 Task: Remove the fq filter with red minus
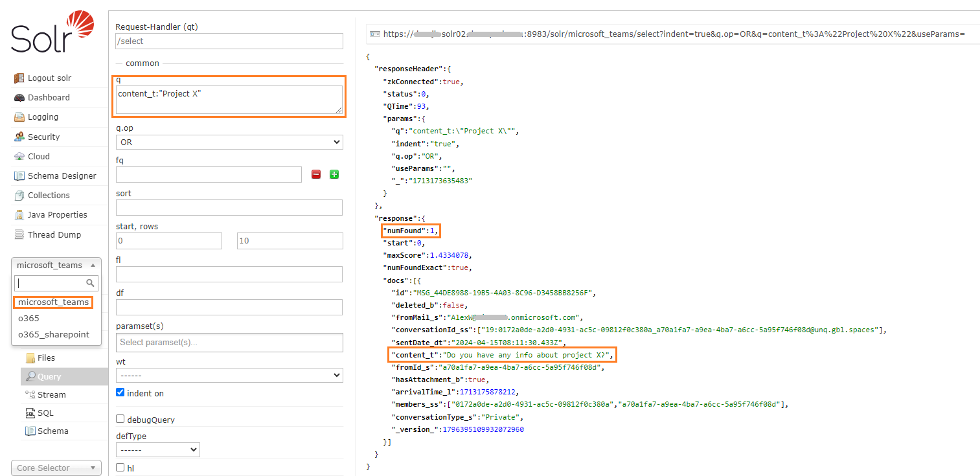coord(316,174)
